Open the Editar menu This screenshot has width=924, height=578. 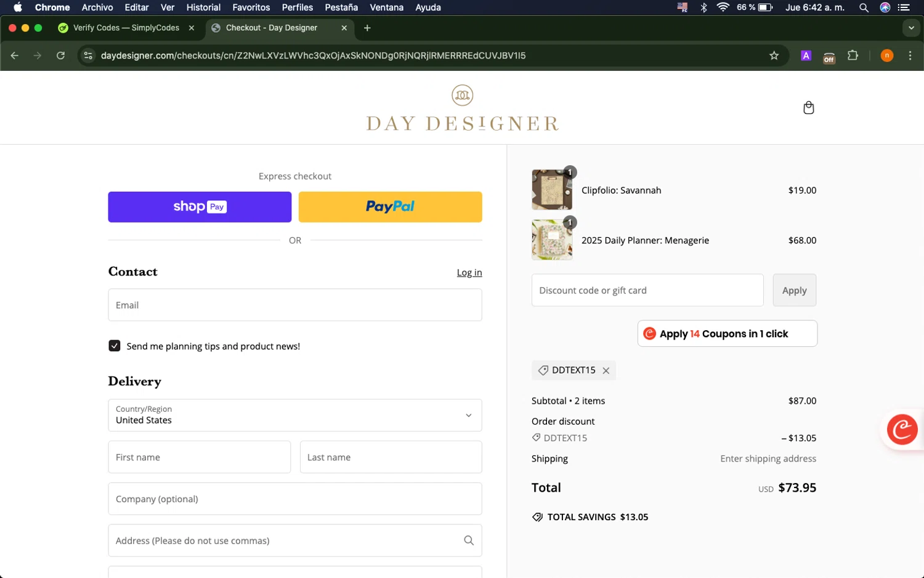(137, 7)
